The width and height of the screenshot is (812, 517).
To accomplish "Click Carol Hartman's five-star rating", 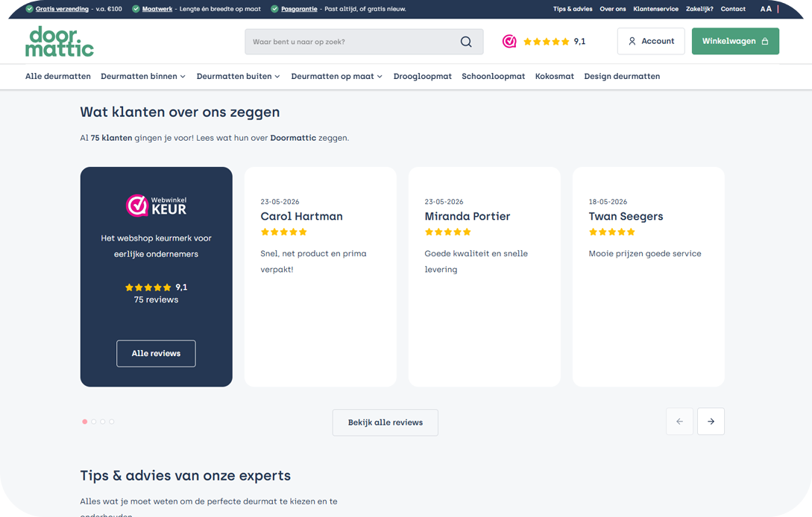I will pyautogui.click(x=284, y=232).
